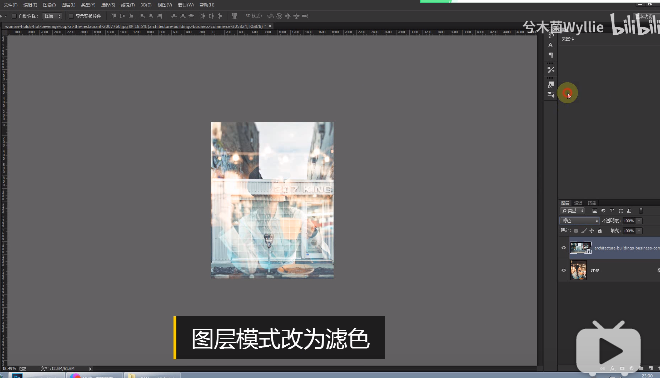Open the 编辑 (Edit) menu
The height and width of the screenshot is (378, 660).
tap(30, 5)
